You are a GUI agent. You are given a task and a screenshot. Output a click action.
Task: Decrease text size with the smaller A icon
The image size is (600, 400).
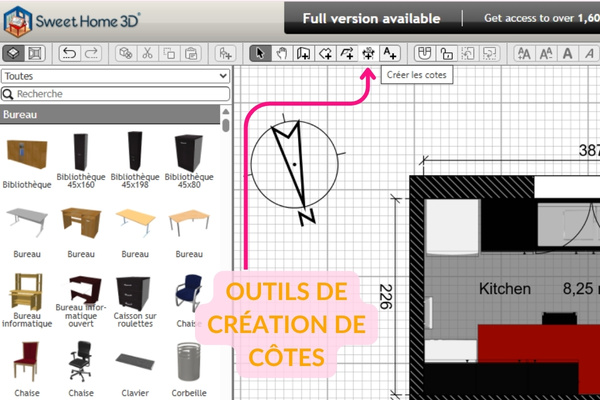click(546, 53)
